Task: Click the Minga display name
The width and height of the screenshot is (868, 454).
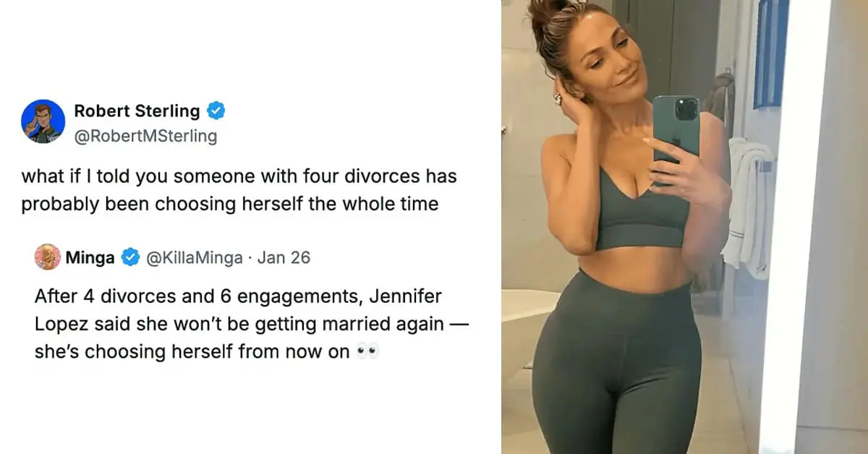Action: 90,257
